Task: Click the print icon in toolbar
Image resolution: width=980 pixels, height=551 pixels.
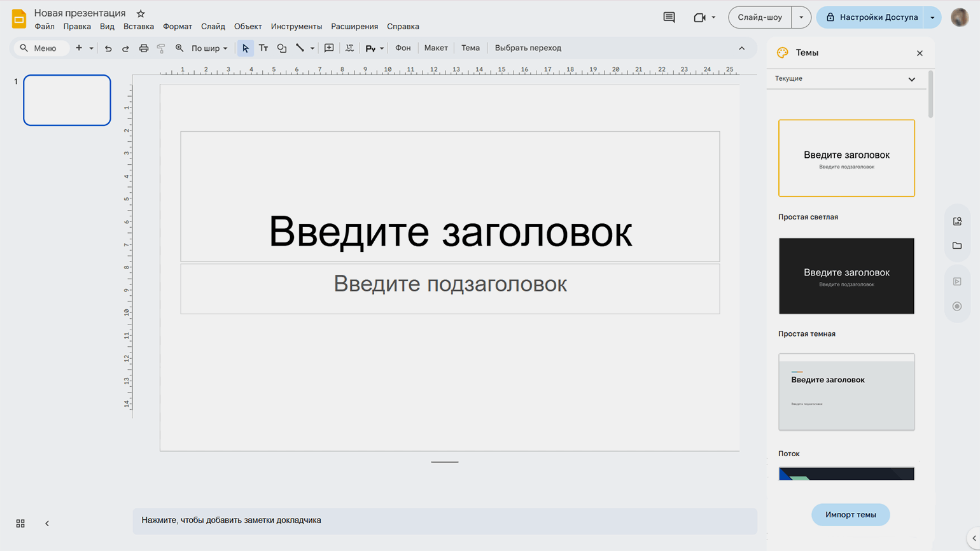Action: tap(144, 48)
